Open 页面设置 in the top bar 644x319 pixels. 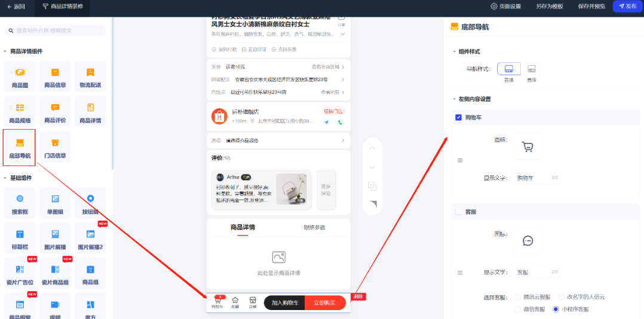coord(505,7)
